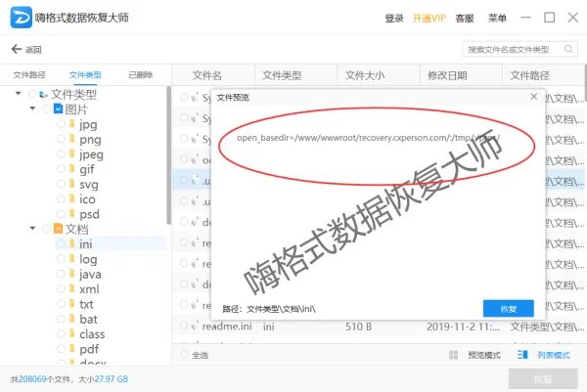Click the xml folder icon
587x392 pixels.
click(x=72, y=288)
